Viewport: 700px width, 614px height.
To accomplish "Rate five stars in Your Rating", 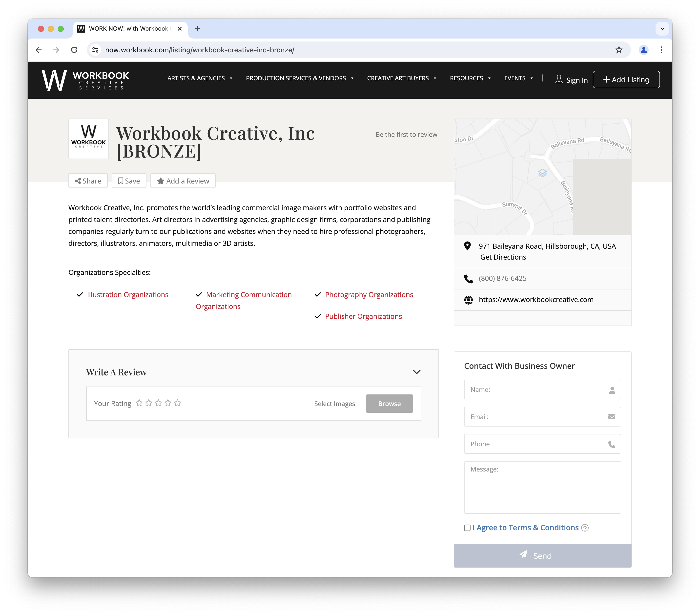I will 177,403.
